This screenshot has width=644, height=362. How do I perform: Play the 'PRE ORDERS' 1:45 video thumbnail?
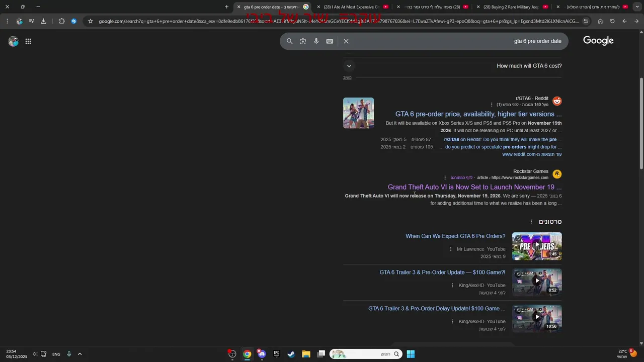point(537,246)
